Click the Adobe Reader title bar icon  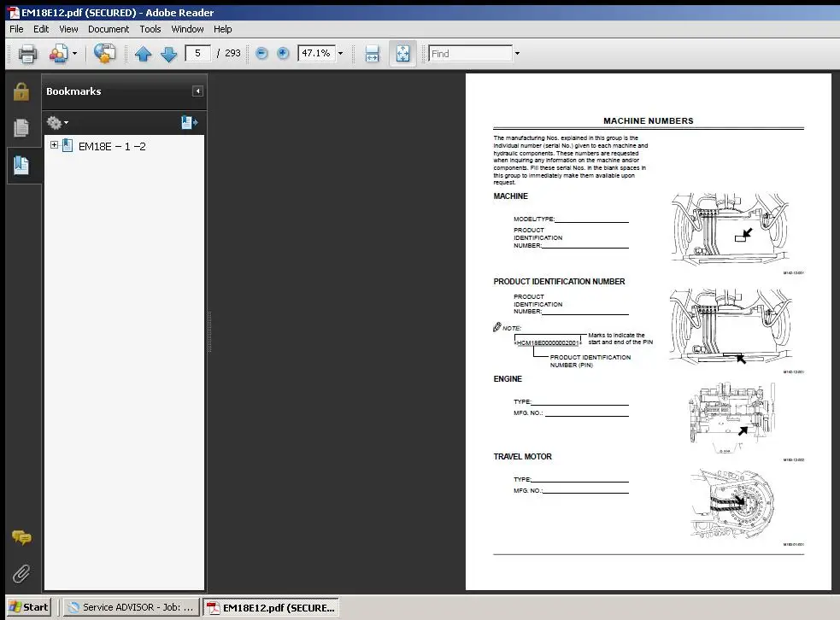tap(14, 13)
